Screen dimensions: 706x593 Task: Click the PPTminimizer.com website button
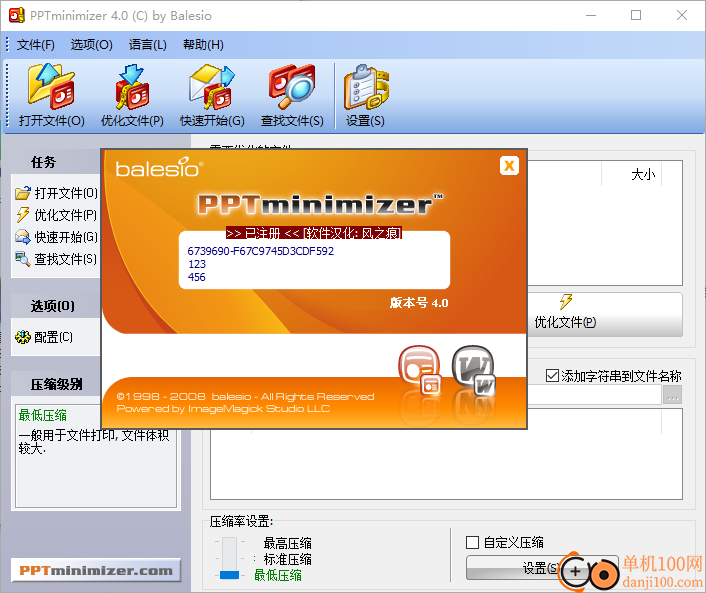[96, 570]
